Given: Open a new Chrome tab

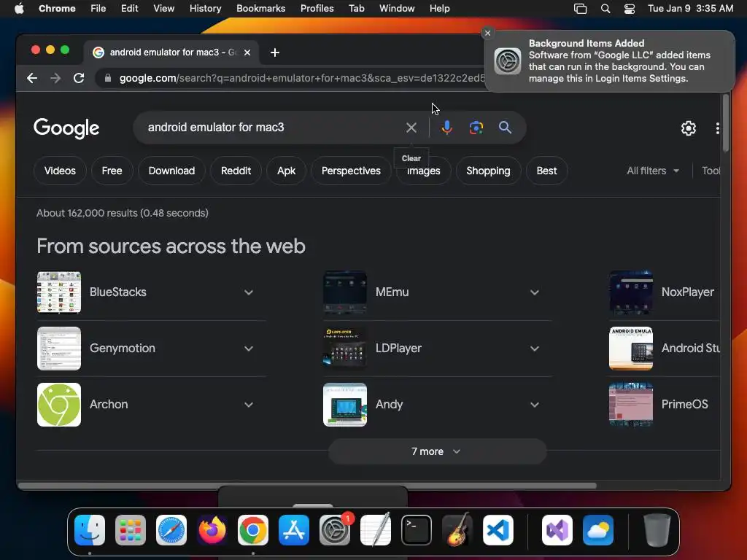Looking at the screenshot, I should tap(275, 52).
